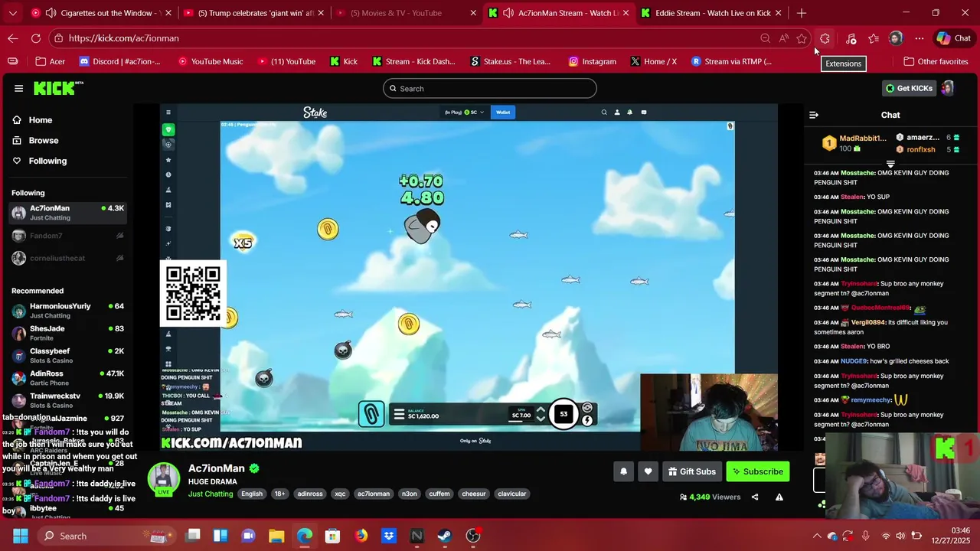980x551 pixels.
Task: Toggle stream notifications bell
Action: (623, 471)
